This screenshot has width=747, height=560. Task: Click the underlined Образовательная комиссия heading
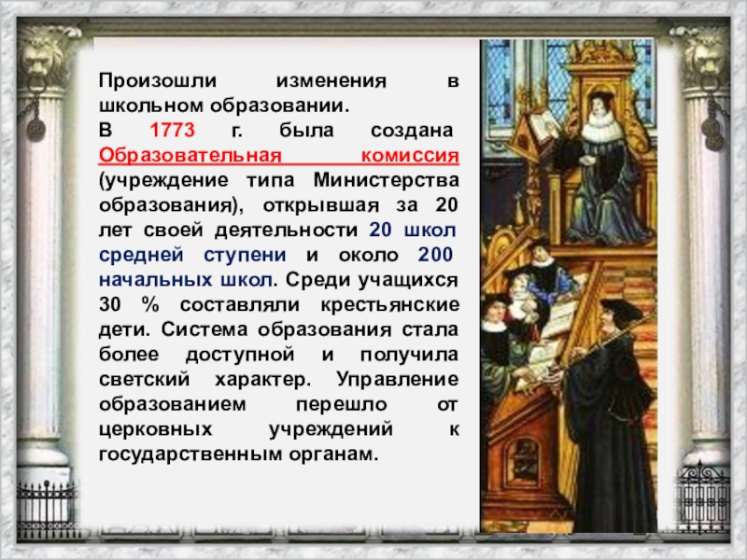click(279, 155)
